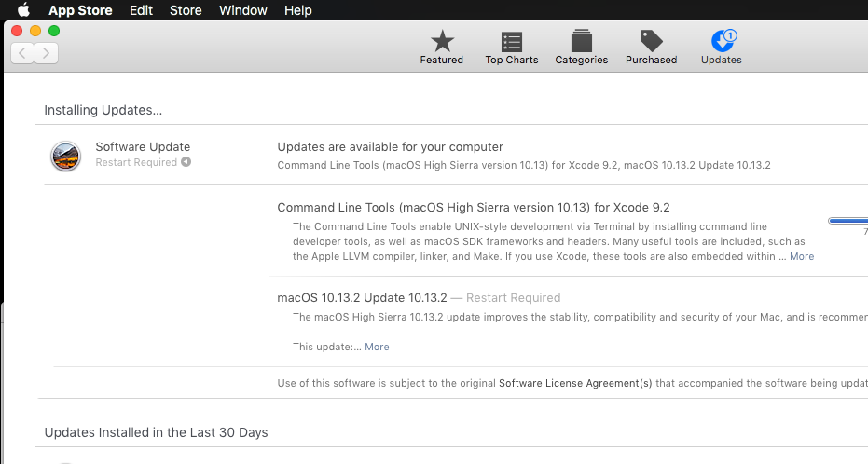Click the 'Installing Updates...' heading
Viewport: 868px width, 464px height.
[x=103, y=110]
